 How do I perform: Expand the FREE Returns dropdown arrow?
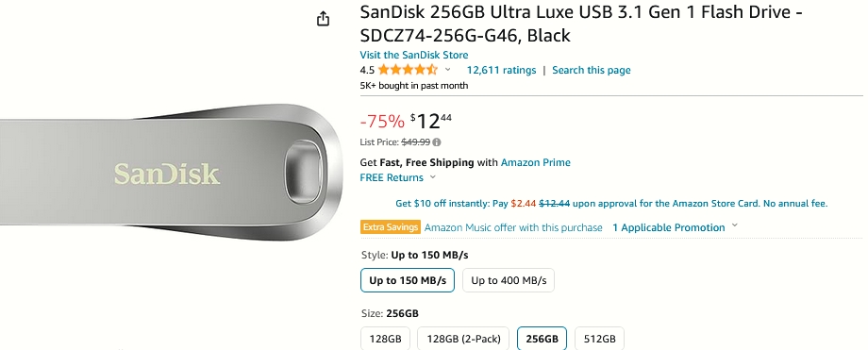(x=432, y=177)
